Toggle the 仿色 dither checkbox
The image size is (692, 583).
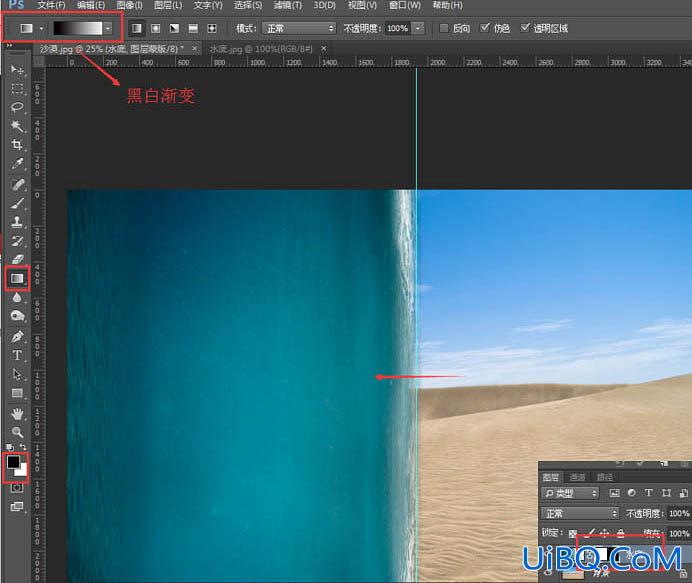coord(485,28)
